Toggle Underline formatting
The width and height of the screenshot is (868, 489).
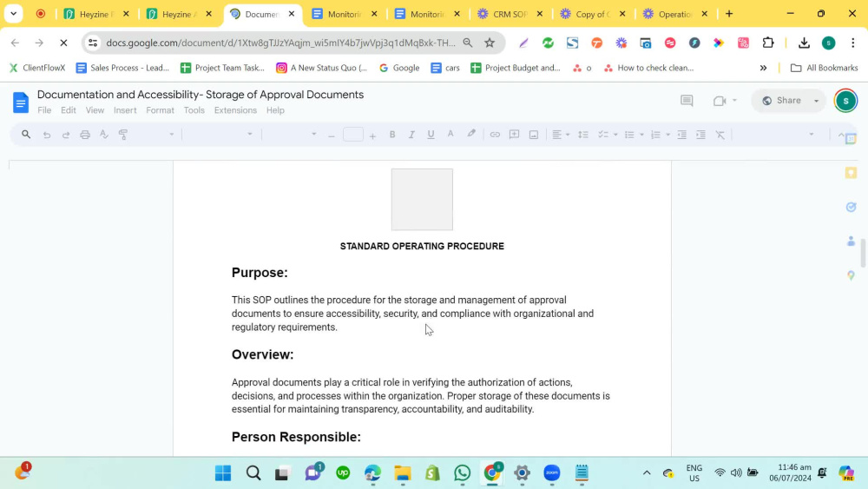coord(431,135)
